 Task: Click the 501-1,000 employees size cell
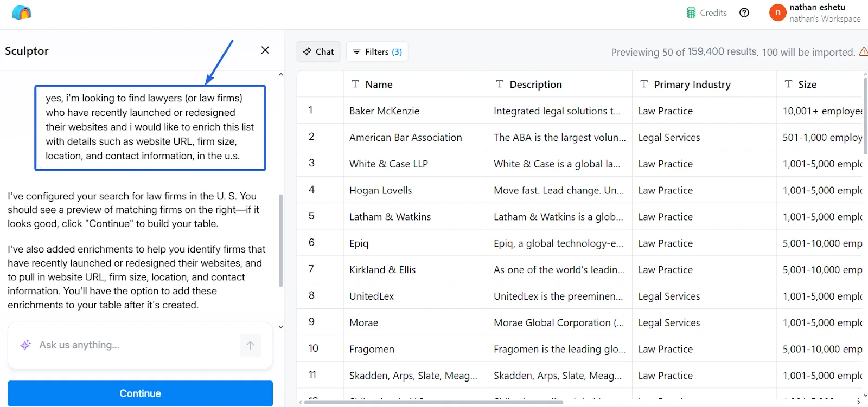coord(820,137)
